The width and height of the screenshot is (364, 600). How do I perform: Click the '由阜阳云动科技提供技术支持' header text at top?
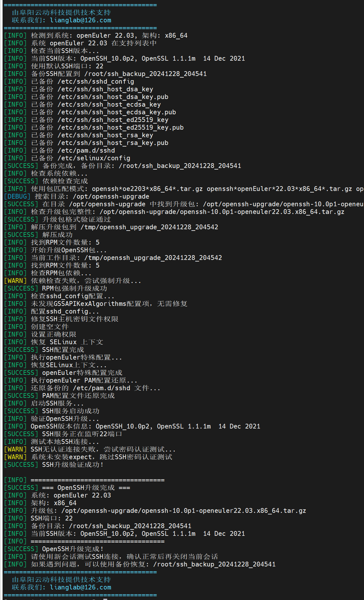[61, 13]
